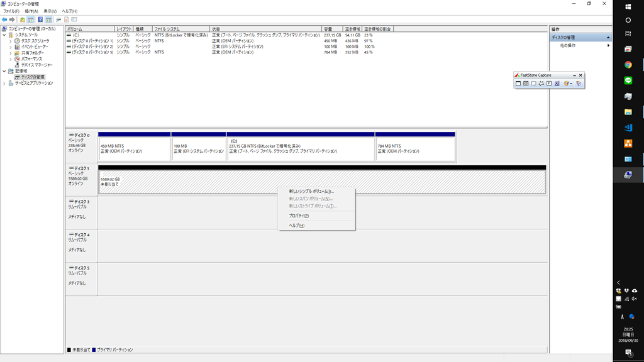Image resolution: width=644 pixels, height=362 pixels.
Task: Open the 操作(A) menu
Action: tap(31, 11)
